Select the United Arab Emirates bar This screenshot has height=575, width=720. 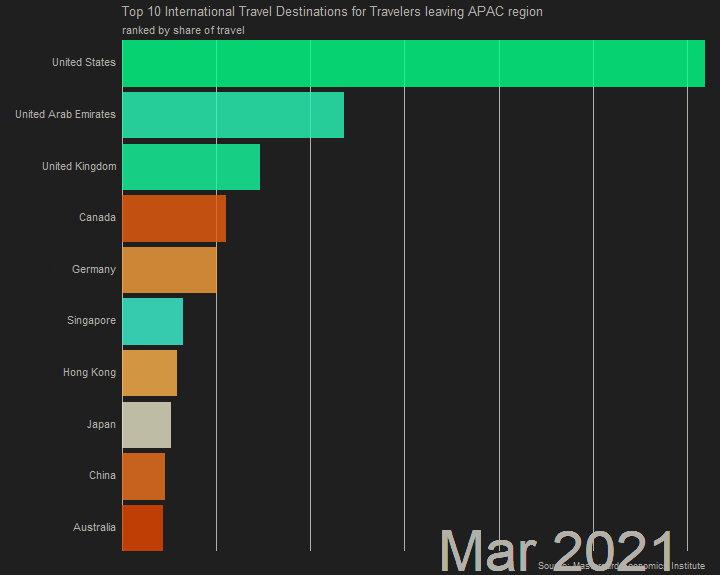click(233, 115)
